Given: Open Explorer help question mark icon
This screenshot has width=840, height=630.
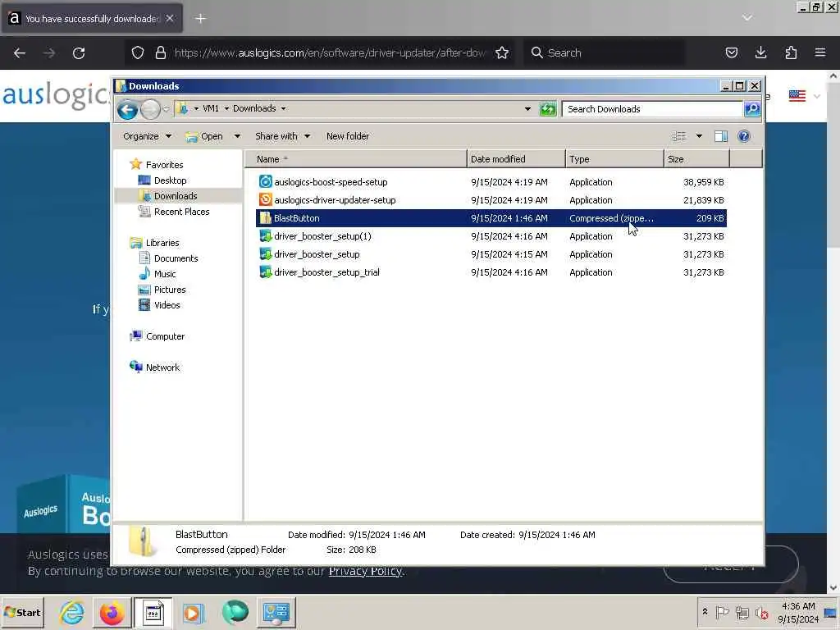Looking at the screenshot, I should tap(743, 136).
